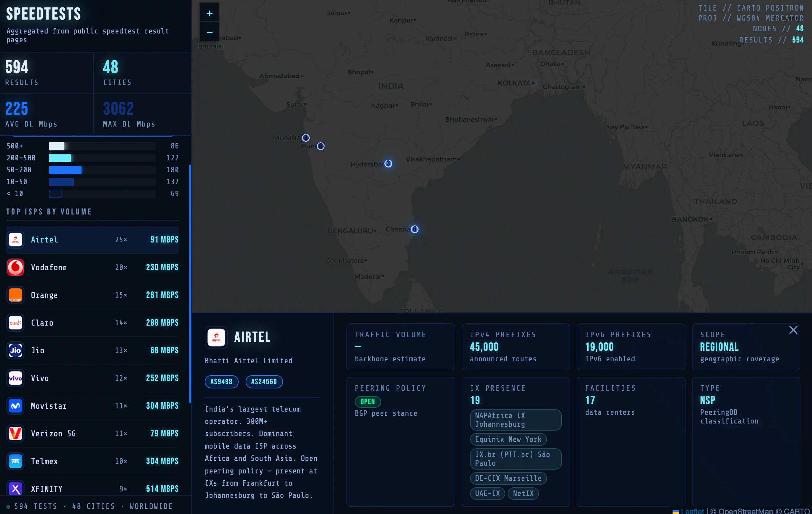Select the IX.br São Paulo tag

(515, 459)
